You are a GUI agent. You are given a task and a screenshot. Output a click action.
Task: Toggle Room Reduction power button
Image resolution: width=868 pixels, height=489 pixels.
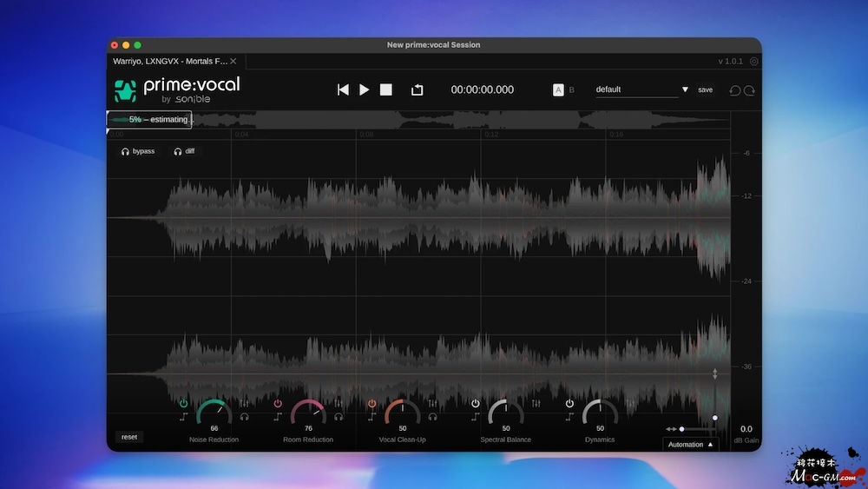pos(278,404)
